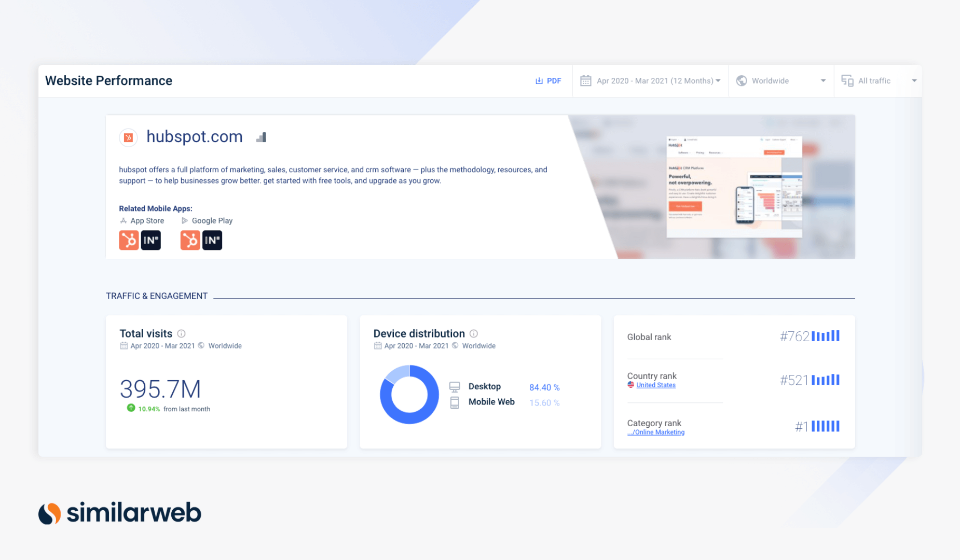Click the globe icon in Device distribution subtitle
Viewport: 960px width, 560px height.
click(455, 346)
